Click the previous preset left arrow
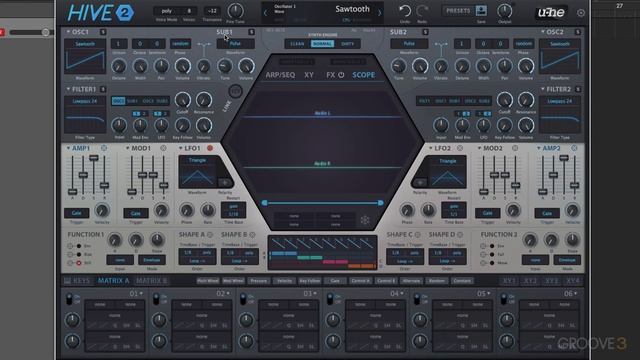 tap(265, 13)
